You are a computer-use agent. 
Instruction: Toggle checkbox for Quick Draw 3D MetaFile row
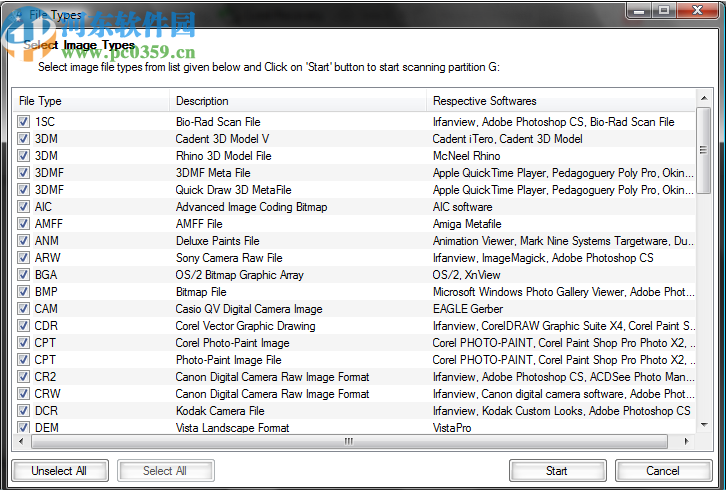[23, 189]
